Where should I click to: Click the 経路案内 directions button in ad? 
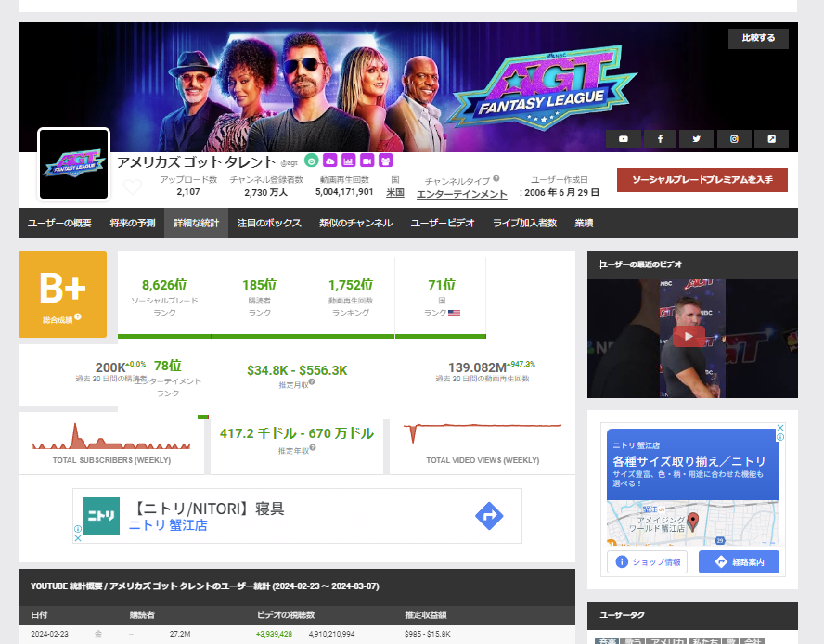tap(738, 561)
